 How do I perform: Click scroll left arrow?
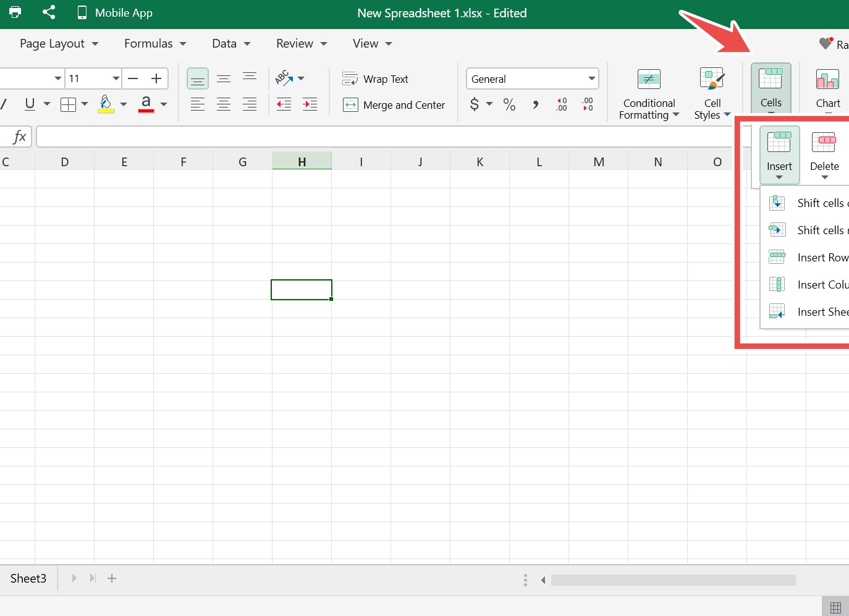(543, 580)
